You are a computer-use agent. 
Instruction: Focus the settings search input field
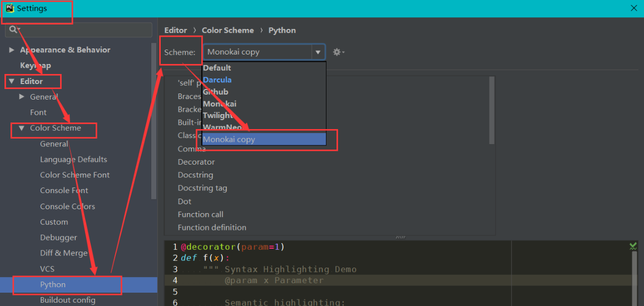pyautogui.click(x=78, y=29)
